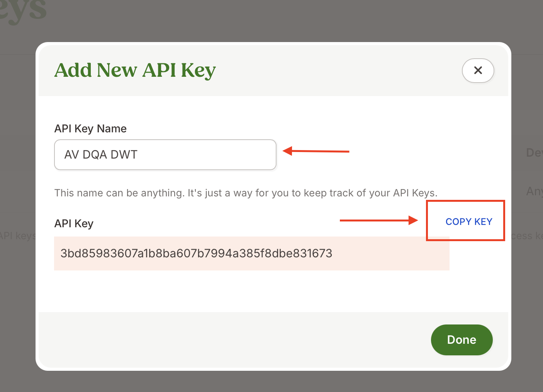Click empty footer area left of Done
543x392 pixels.
(x=232, y=340)
